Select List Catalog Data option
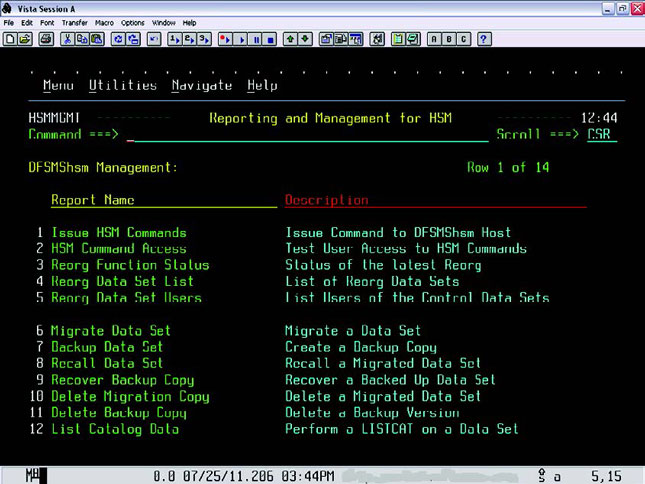The image size is (645, 484). tap(115, 429)
